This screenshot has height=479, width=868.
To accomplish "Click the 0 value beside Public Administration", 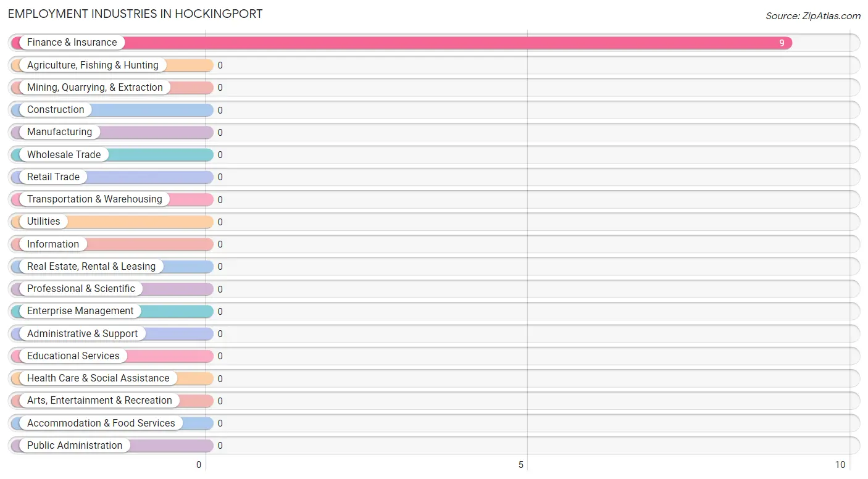I will tap(220, 446).
